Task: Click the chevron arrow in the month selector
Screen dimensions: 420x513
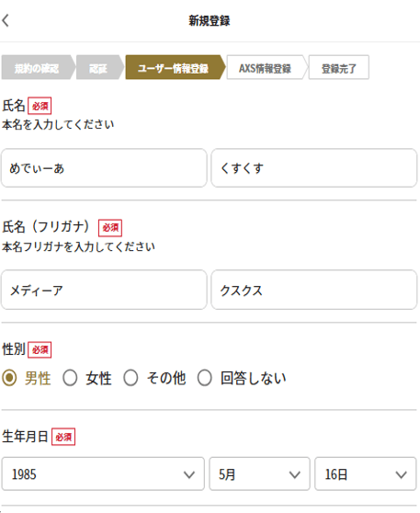Action: tap(295, 474)
